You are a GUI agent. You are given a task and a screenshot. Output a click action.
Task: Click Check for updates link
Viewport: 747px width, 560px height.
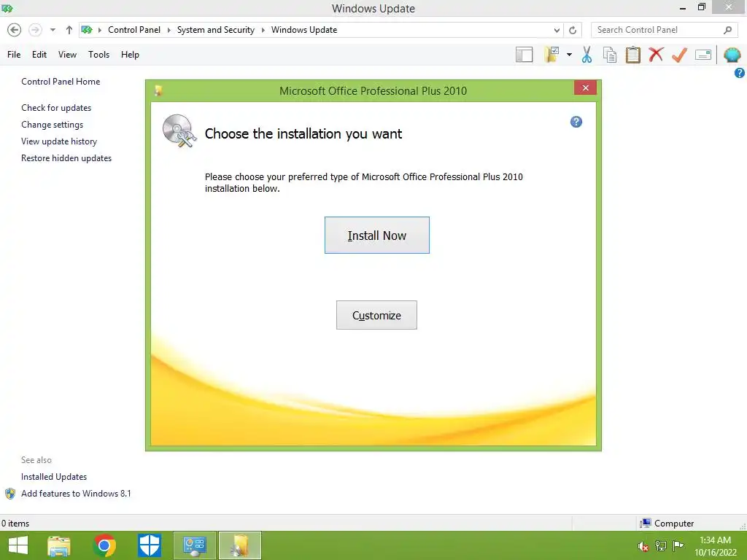tap(56, 108)
